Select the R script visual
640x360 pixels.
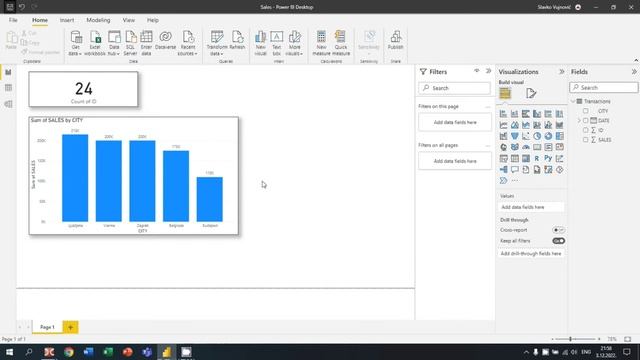tap(537, 158)
